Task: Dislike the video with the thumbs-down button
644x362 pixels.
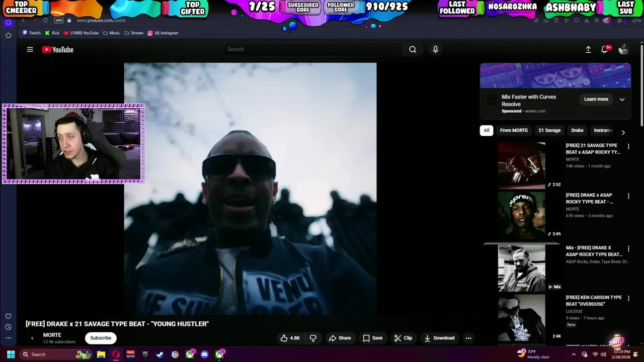Action: [x=313, y=338]
